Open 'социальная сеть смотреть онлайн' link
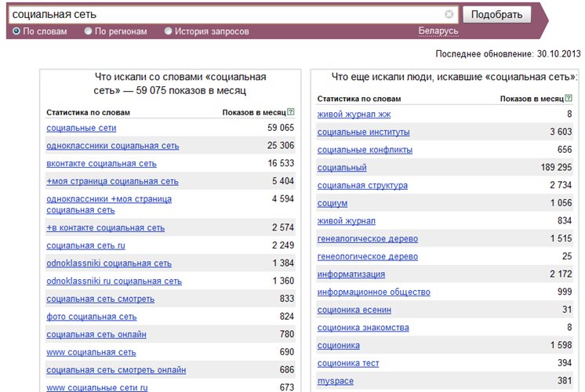Viewport: 585px width, 392px height. click(116, 370)
